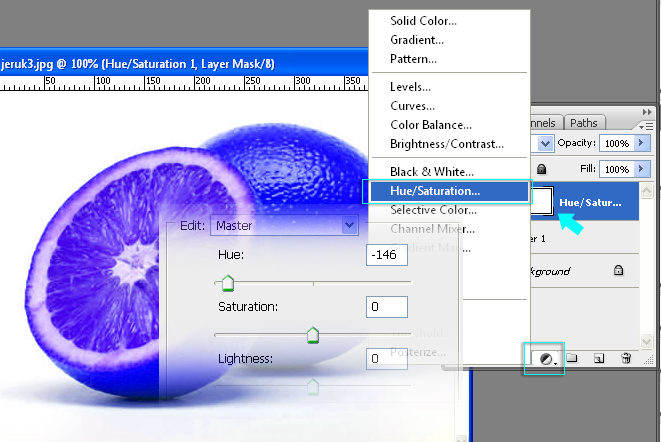661x442 pixels.
Task: Switch to the Channels tab
Action: click(545, 123)
